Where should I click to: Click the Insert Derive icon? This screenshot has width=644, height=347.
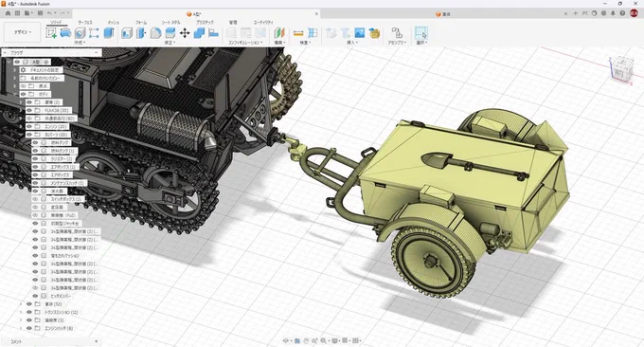(x=331, y=33)
